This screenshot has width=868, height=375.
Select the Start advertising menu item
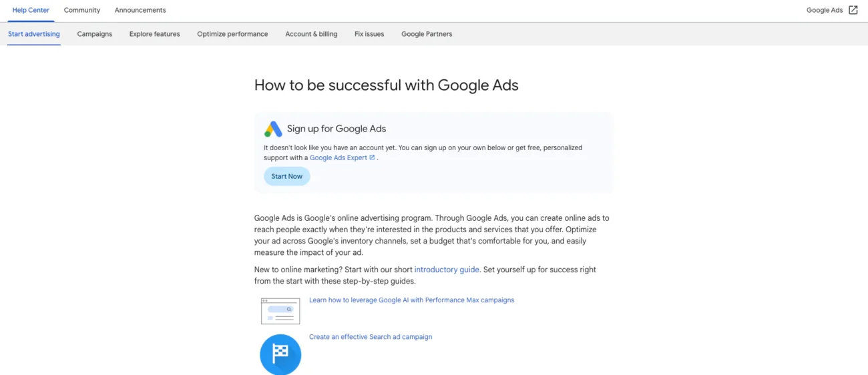click(34, 34)
